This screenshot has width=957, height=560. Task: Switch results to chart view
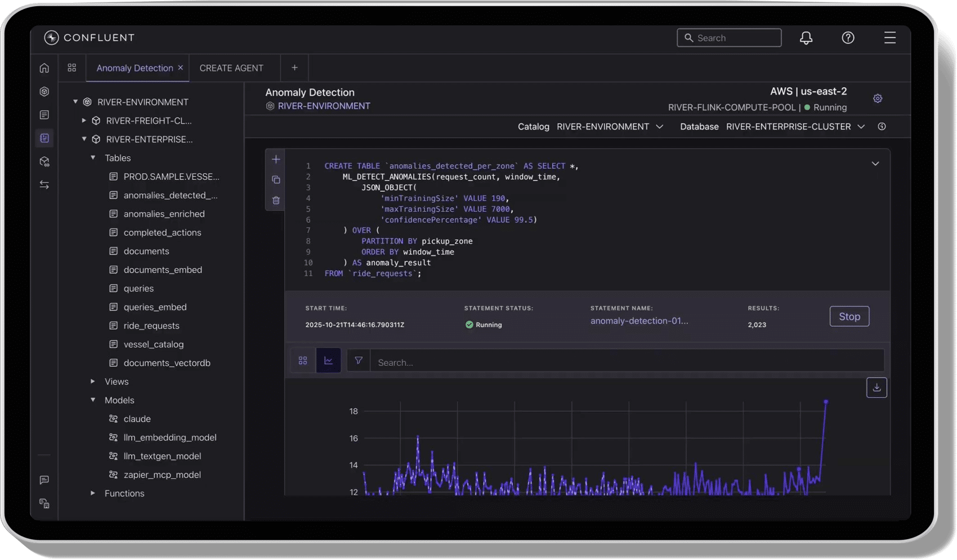tap(328, 361)
